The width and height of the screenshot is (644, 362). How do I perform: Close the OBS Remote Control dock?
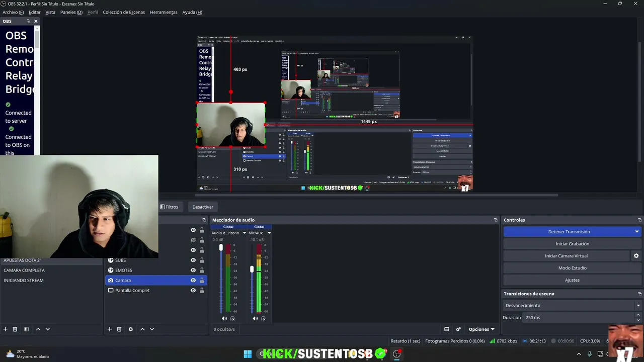point(36,21)
